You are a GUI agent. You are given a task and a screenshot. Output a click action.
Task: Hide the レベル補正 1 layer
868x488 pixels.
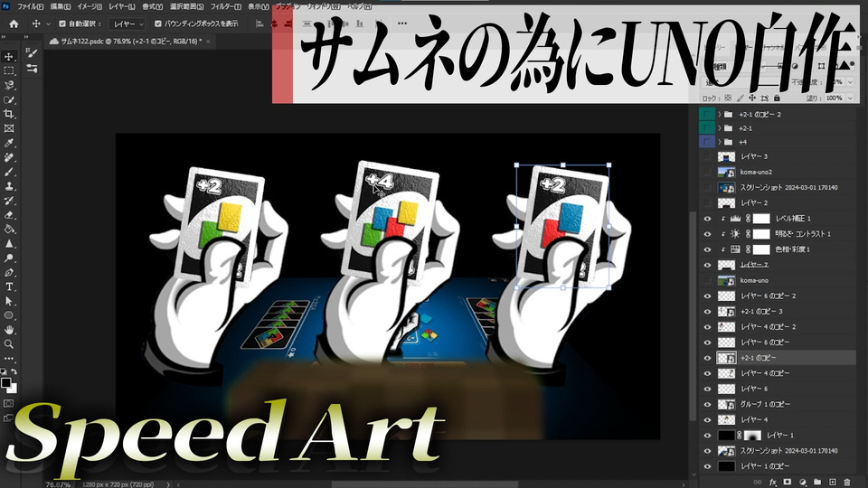707,219
